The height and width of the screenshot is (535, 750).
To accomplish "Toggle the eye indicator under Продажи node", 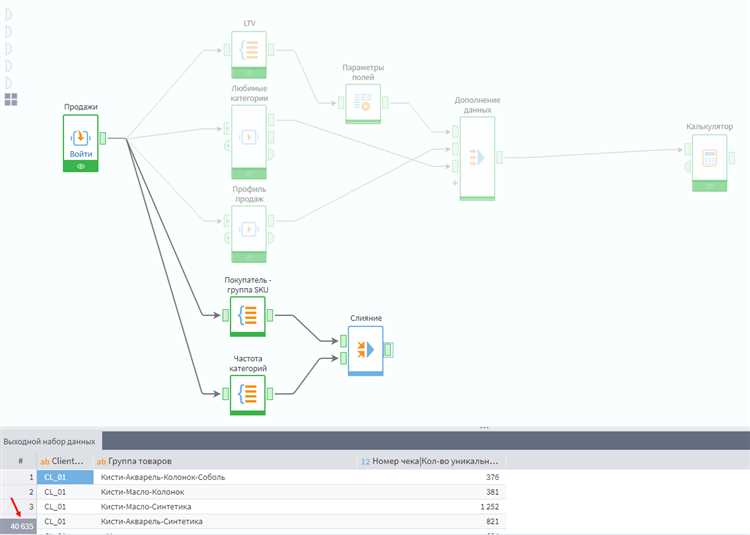I will (x=80, y=166).
